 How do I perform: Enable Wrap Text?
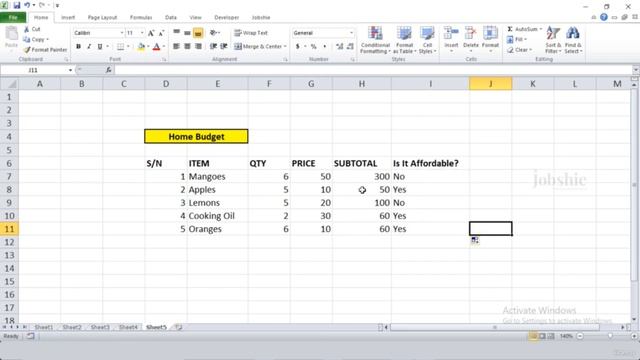click(251, 33)
